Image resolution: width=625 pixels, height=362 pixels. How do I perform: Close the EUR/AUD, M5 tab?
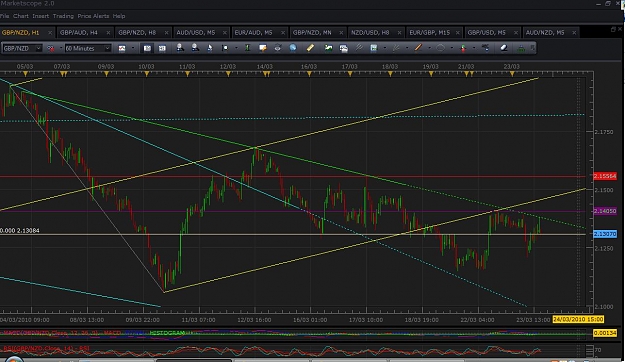pos(283,33)
